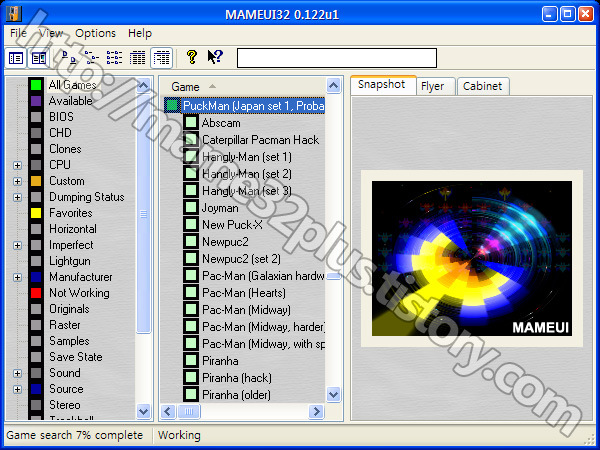Select New Puck-X game

[232, 225]
